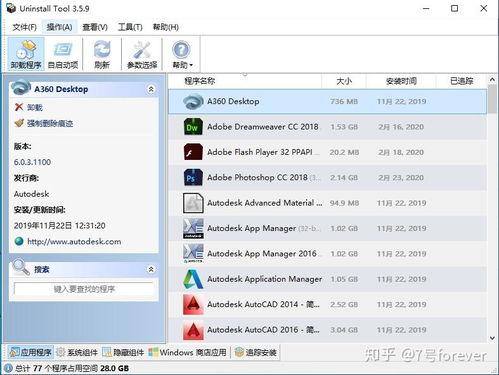Viewport: 499px width, 375px height.
Task: Select Adobe Photoshop CC 2018 row name
Action: coord(257,177)
